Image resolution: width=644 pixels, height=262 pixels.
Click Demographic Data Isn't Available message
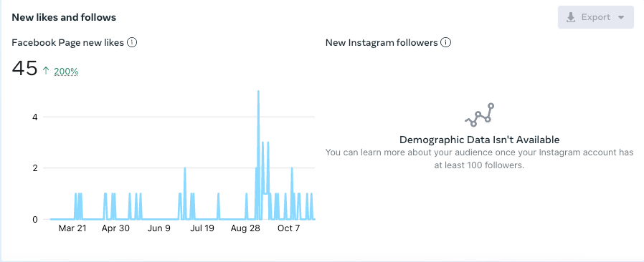coord(479,140)
